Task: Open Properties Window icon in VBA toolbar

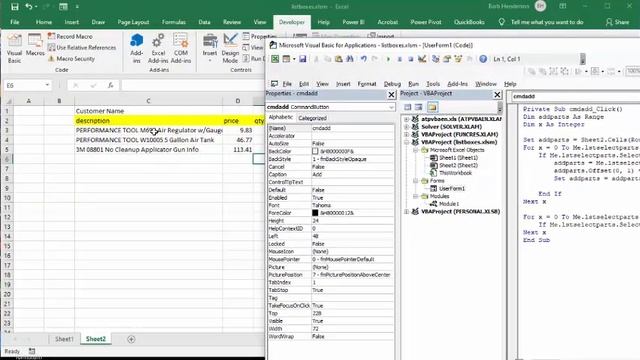Action: (x=447, y=59)
